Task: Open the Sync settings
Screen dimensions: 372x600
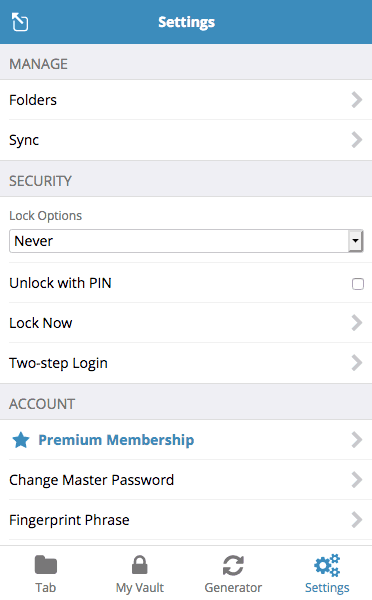Action: [186, 140]
